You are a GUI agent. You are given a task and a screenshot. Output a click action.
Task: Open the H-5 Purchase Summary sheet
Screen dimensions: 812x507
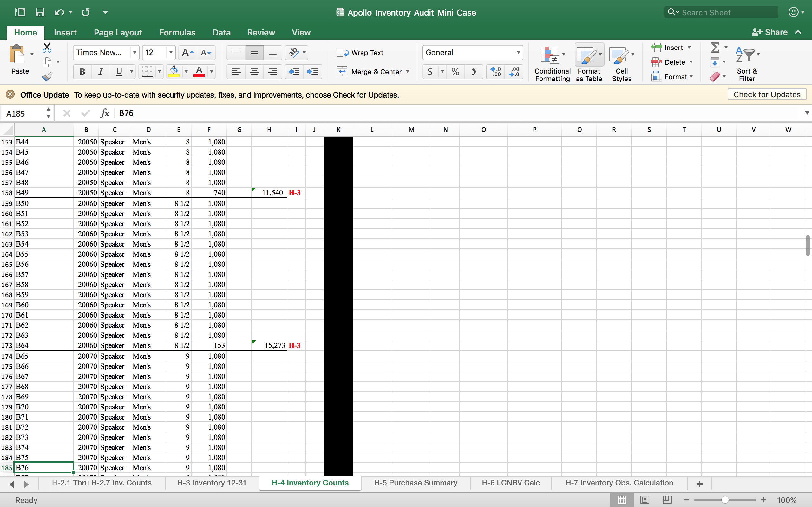pyautogui.click(x=416, y=483)
